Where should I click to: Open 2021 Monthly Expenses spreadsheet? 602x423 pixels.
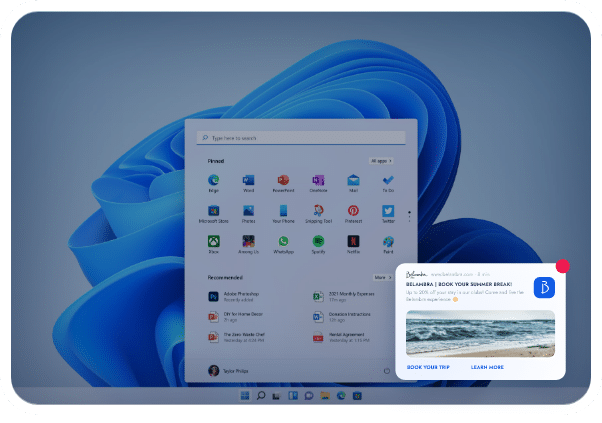click(344, 296)
